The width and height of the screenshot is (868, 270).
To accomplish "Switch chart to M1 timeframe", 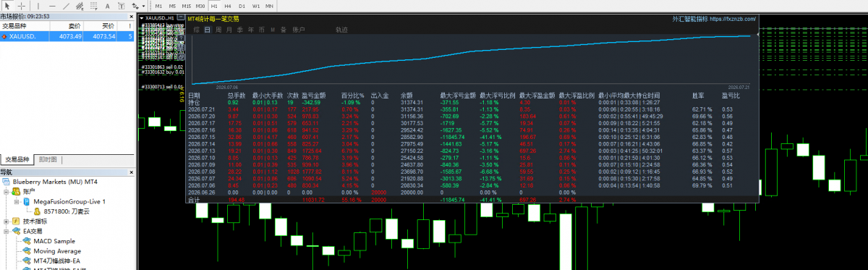I will tap(158, 6).
